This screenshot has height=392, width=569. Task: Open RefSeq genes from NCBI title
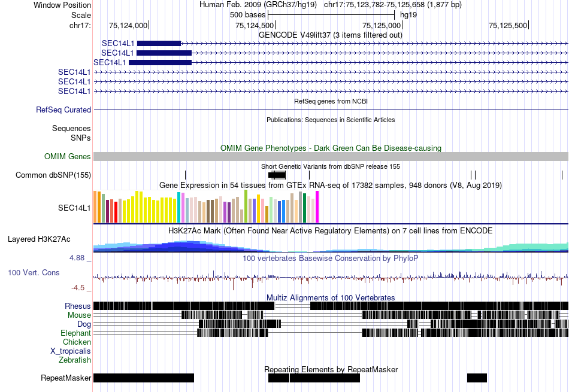click(x=331, y=101)
